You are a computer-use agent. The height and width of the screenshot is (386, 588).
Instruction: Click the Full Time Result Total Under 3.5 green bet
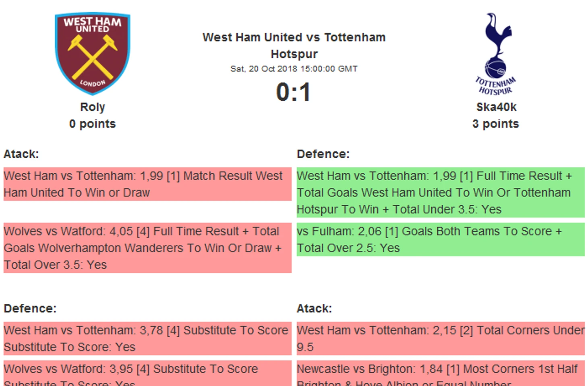pyautogui.click(x=441, y=192)
